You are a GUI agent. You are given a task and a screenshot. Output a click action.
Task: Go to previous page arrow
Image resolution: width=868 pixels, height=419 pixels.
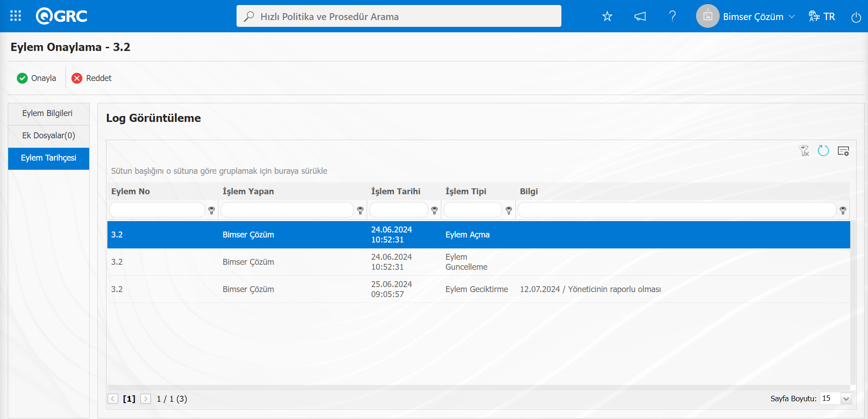(113, 399)
